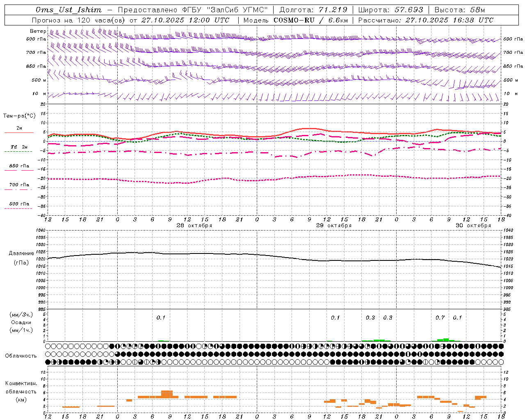Click the Высота: 58м header field
This screenshot has height=420, width=525.
pyautogui.click(x=459, y=10)
